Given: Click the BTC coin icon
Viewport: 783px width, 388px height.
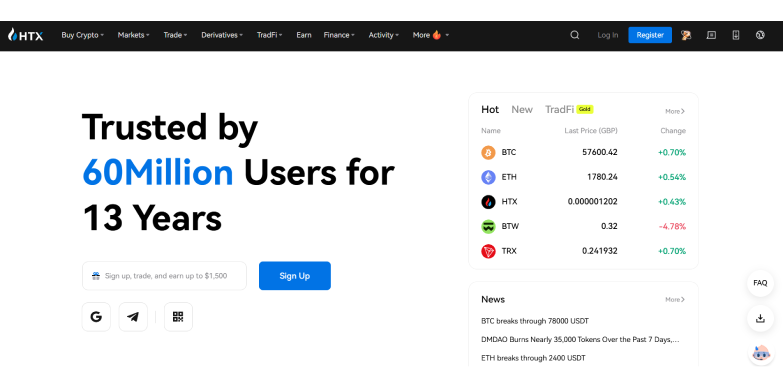Looking at the screenshot, I should coord(488,152).
